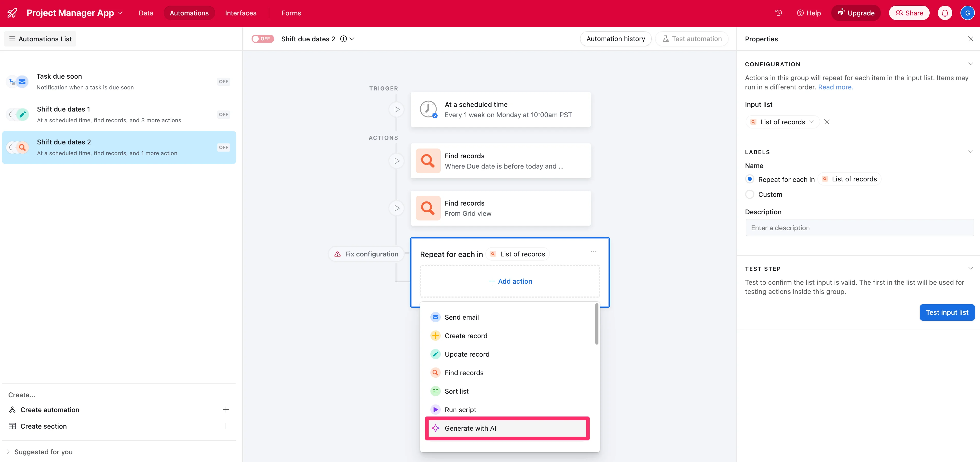Screen dimensions: 980x462
Task: Run the scheduled time trigger play button
Action: pyautogui.click(x=396, y=110)
